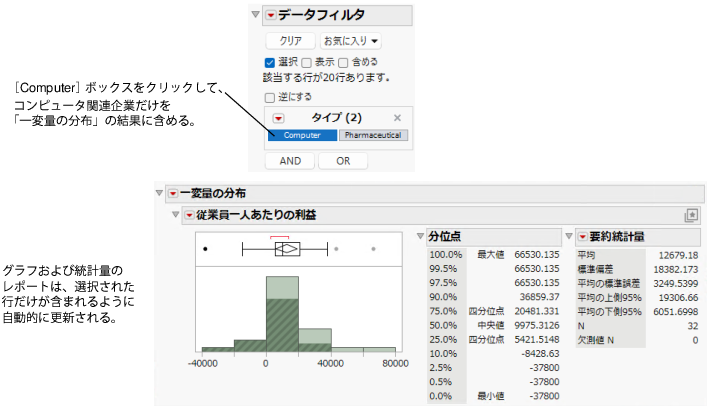Screen dimensions: 709x408
Task: Click the クリア button
Action: [x=290, y=41]
